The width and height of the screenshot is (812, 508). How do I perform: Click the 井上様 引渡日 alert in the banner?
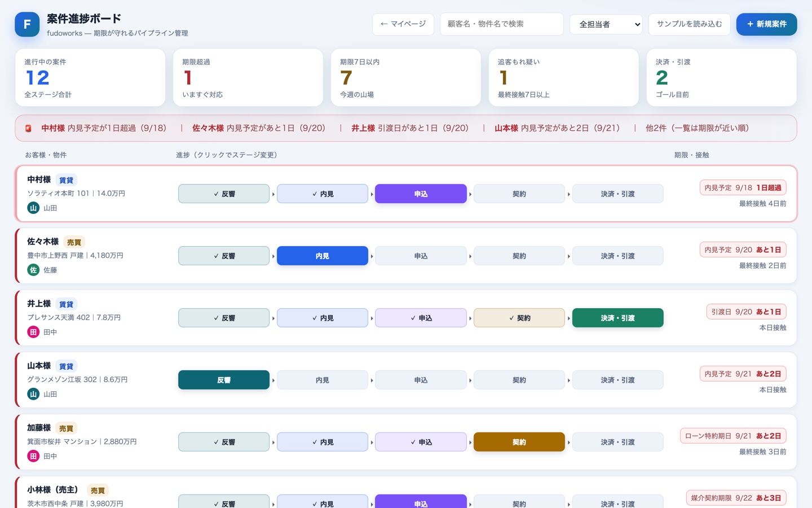[410, 128]
